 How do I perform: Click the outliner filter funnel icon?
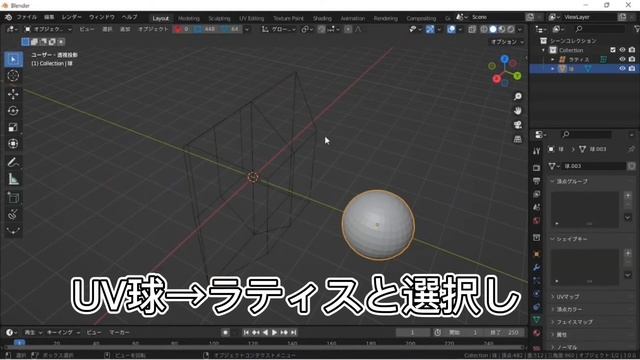click(637, 29)
